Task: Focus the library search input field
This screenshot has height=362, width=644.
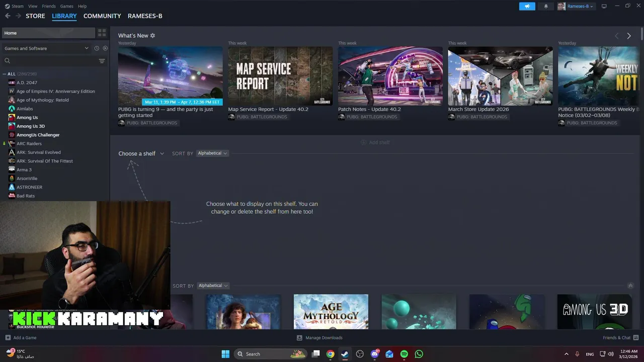Action: 53,61
